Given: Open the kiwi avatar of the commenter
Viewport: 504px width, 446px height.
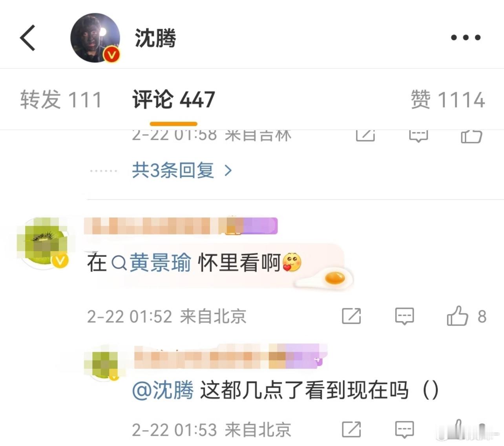Looking at the screenshot, I should (x=44, y=244).
